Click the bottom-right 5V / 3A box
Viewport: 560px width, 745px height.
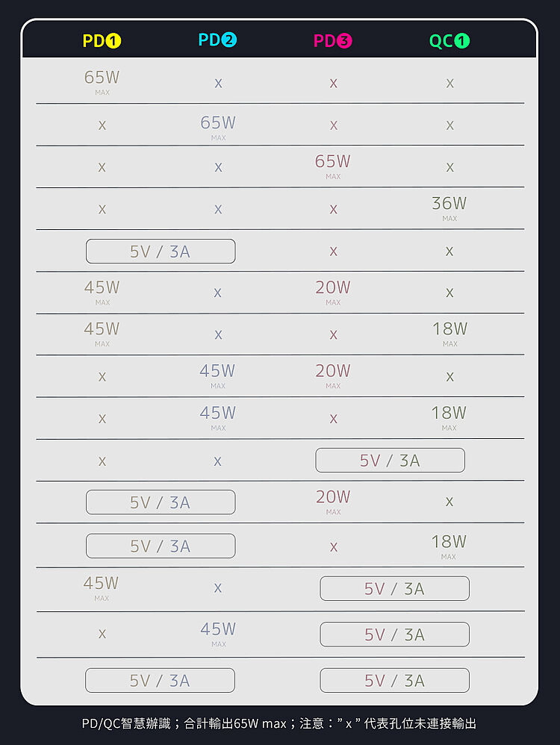pos(394,681)
